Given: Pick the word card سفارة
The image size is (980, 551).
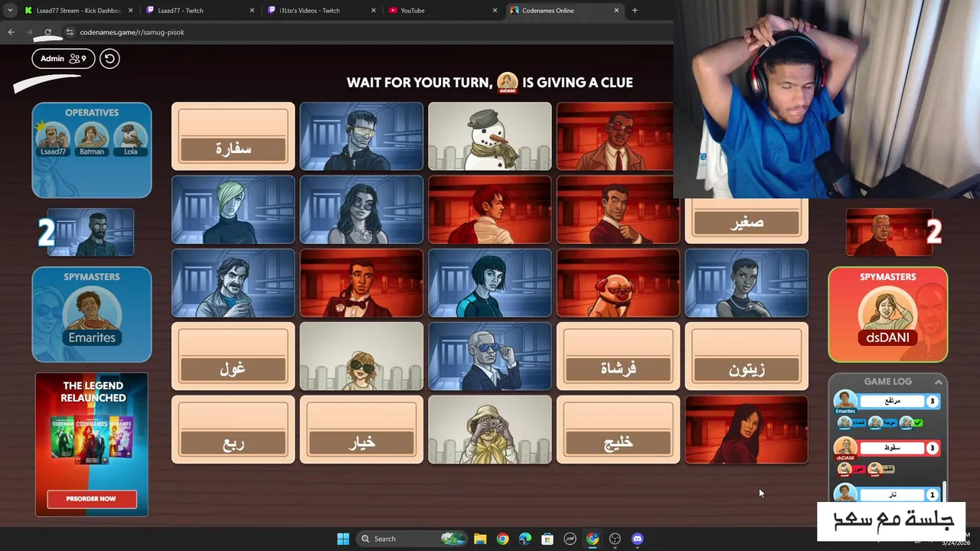Looking at the screenshot, I should point(234,136).
